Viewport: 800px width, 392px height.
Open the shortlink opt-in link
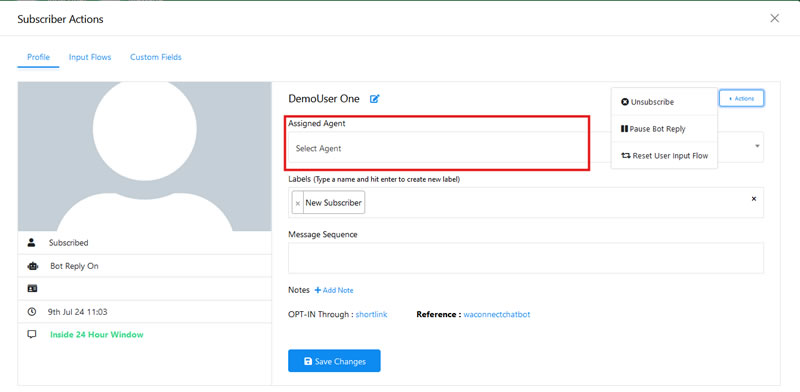click(371, 314)
